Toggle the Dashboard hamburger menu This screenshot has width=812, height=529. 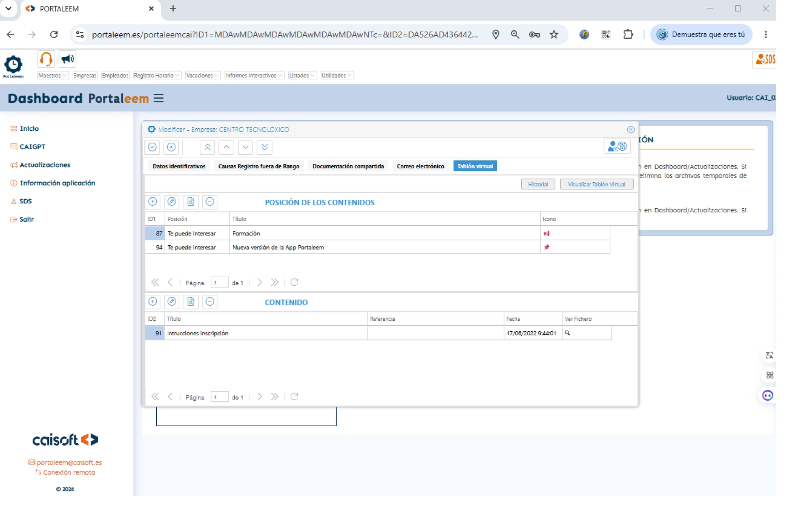tap(159, 98)
